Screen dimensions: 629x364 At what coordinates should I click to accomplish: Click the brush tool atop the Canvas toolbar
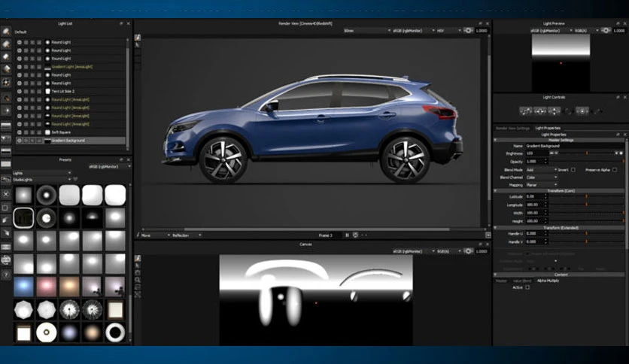(x=138, y=258)
